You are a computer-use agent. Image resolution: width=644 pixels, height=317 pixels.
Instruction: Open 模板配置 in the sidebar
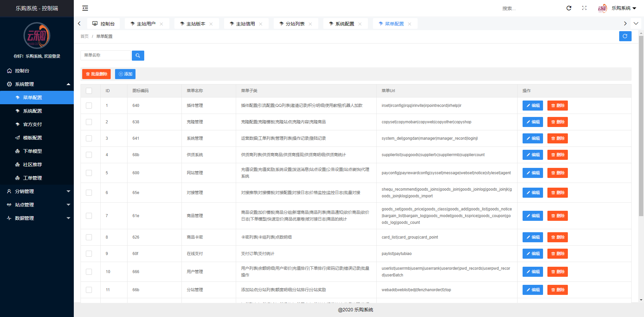[x=33, y=138]
